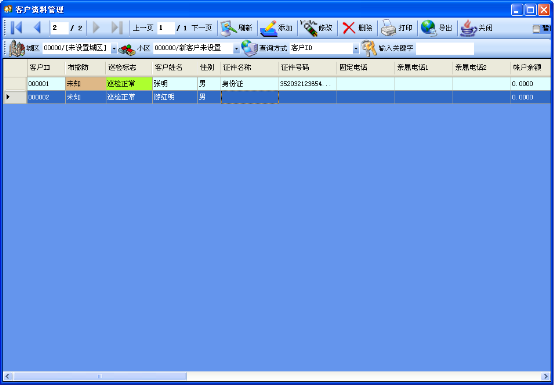Open the query method 客户ID dropdown
The width and height of the screenshot is (554, 386).
tap(355, 48)
